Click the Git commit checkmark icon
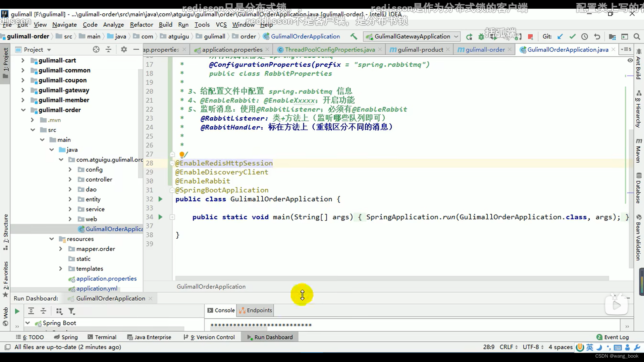The width and height of the screenshot is (644, 362). click(572, 37)
